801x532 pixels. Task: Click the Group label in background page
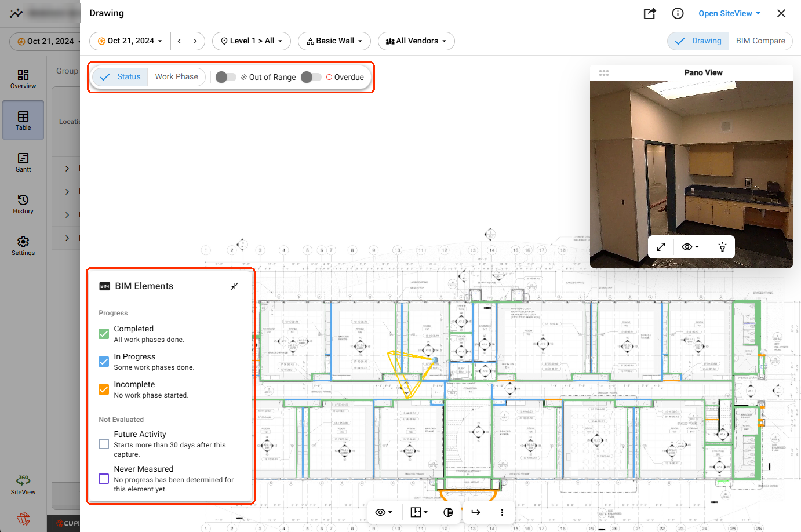coord(67,71)
